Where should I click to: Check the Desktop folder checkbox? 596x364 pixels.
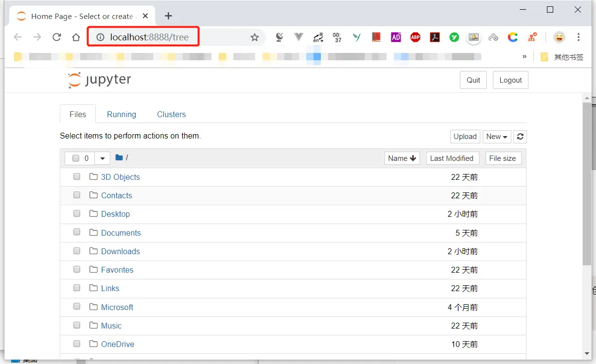click(76, 213)
